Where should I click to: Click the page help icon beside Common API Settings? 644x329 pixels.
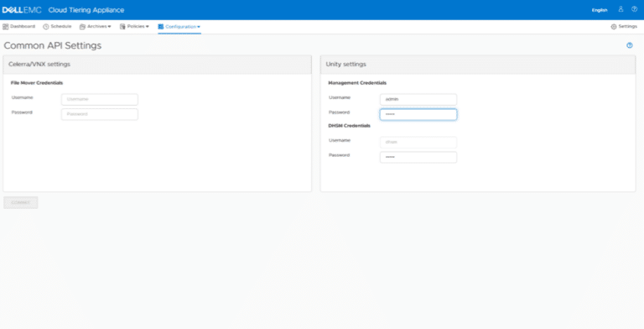(629, 45)
